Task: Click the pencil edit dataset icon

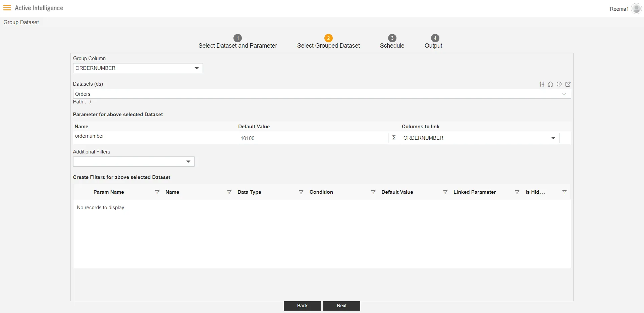Action: point(568,84)
